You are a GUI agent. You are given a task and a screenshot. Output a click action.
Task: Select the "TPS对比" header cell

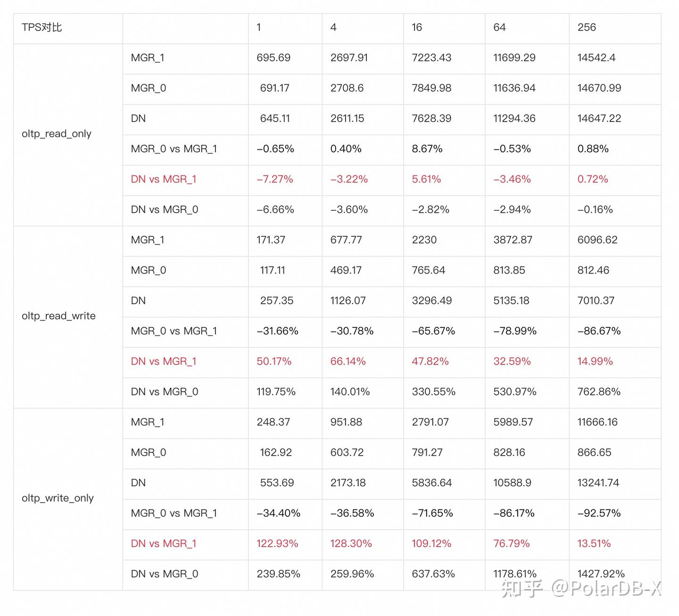point(42,27)
